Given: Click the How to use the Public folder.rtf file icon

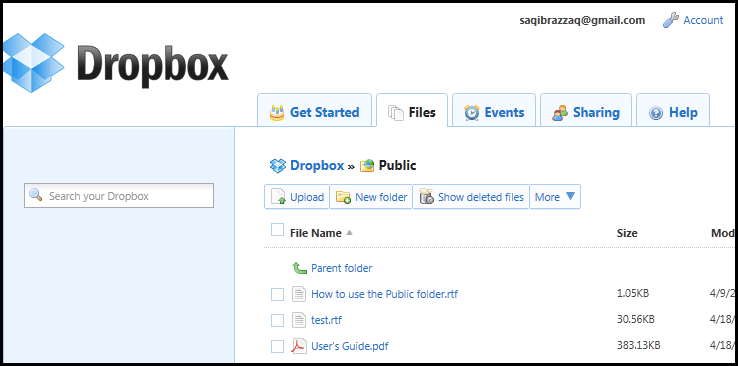Looking at the screenshot, I should [299, 294].
